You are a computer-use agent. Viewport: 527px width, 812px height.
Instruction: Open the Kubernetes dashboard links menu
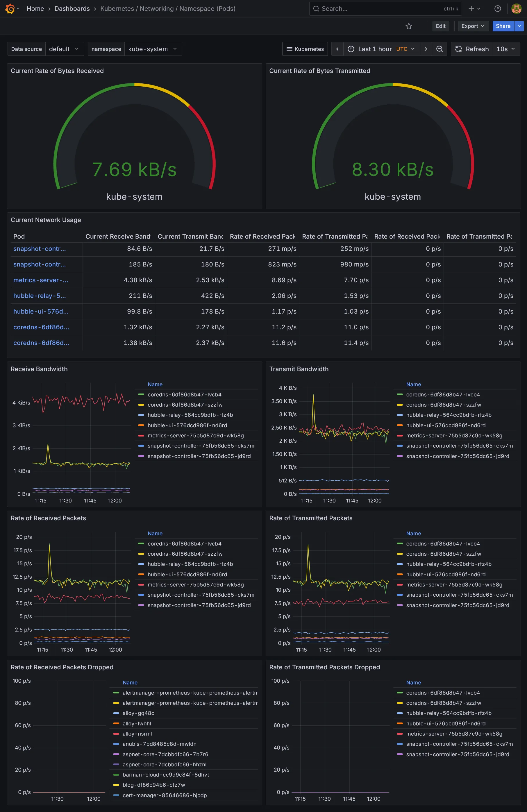pyautogui.click(x=305, y=49)
